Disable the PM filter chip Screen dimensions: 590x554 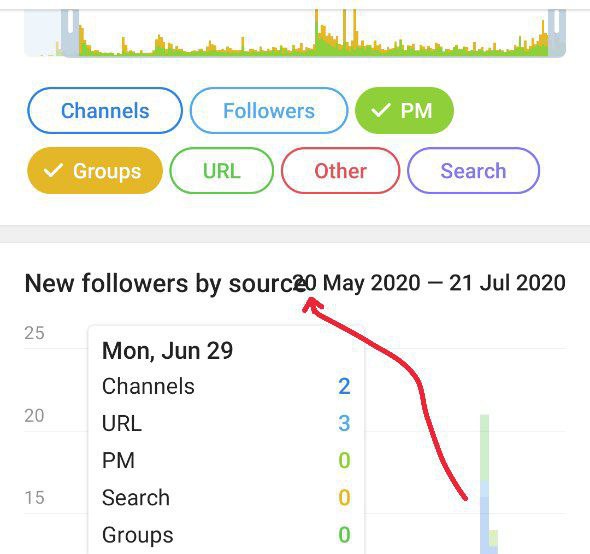(x=404, y=111)
